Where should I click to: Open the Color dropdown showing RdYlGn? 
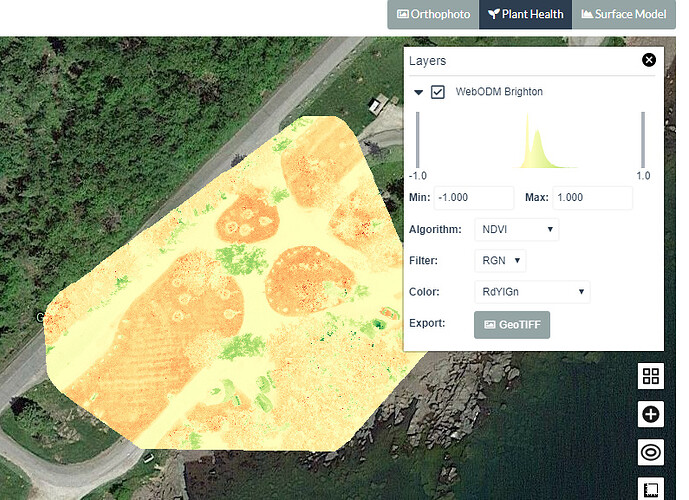coord(531,293)
